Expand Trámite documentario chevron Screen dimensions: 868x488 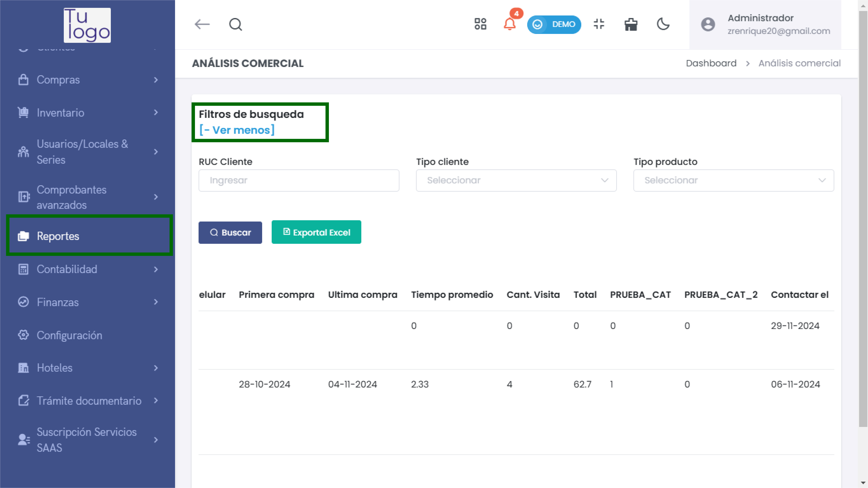156,400
